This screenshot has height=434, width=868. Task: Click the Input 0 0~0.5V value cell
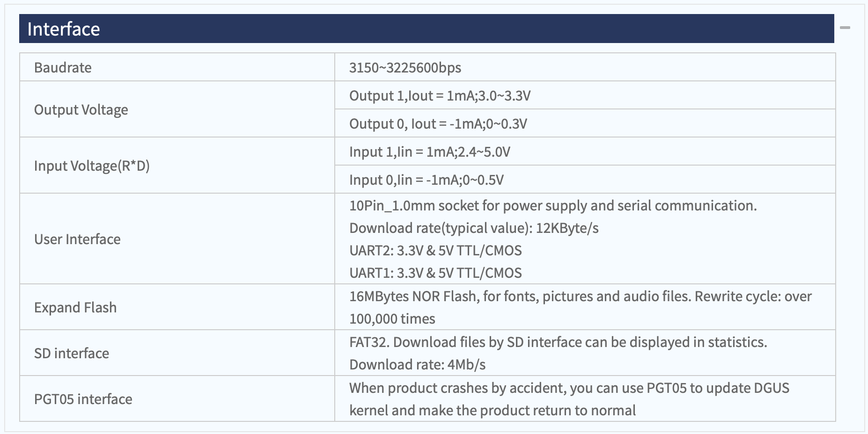click(x=426, y=180)
